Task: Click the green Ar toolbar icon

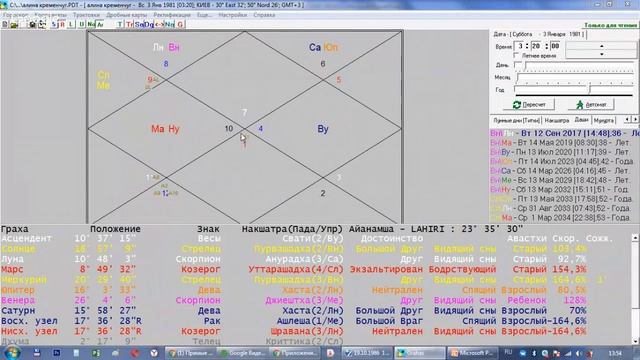Action: pos(100,24)
